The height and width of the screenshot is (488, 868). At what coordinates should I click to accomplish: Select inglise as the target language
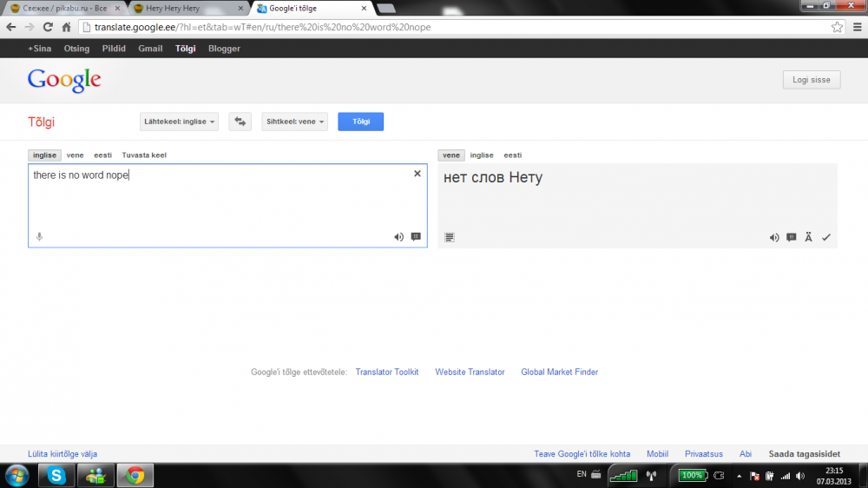[x=482, y=155]
